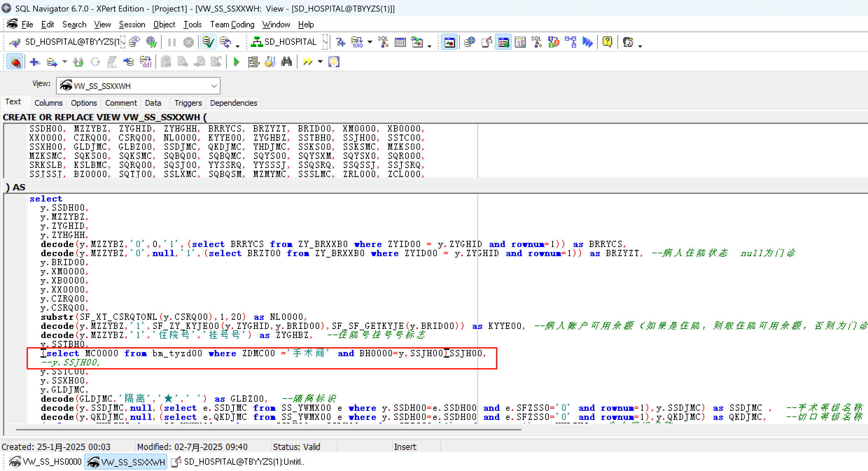The image size is (868, 471).
Task: Switch to VW_SS_HS0000 window at bottom
Action: (45, 462)
